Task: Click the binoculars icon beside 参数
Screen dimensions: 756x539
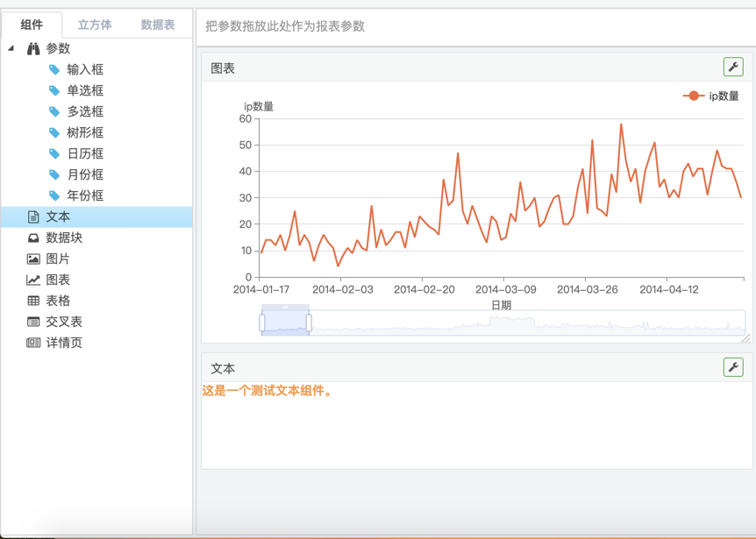Action: [x=33, y=48]
